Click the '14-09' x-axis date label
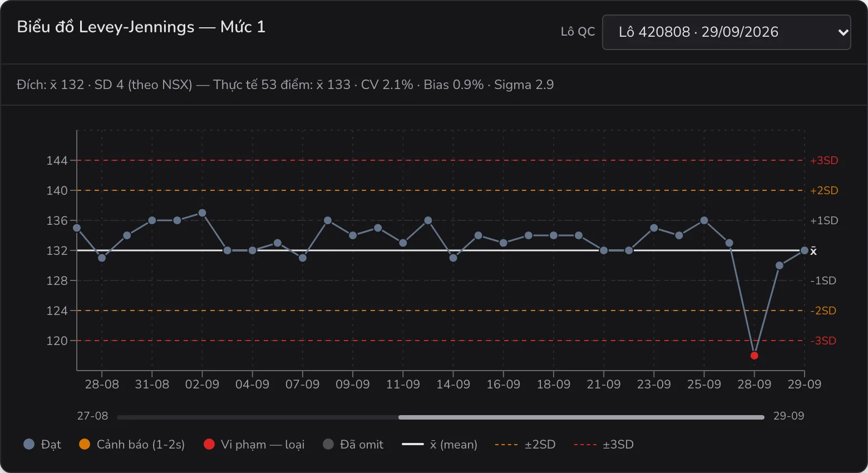 (453, 385)
